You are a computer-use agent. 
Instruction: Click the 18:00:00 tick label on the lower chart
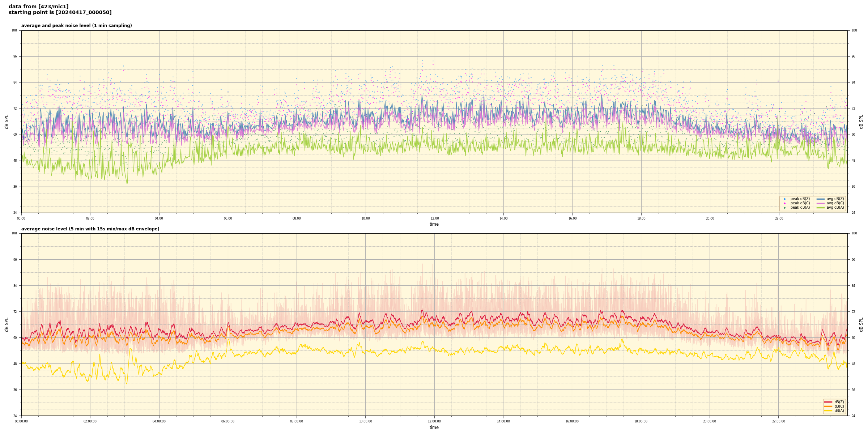[641, 421]
